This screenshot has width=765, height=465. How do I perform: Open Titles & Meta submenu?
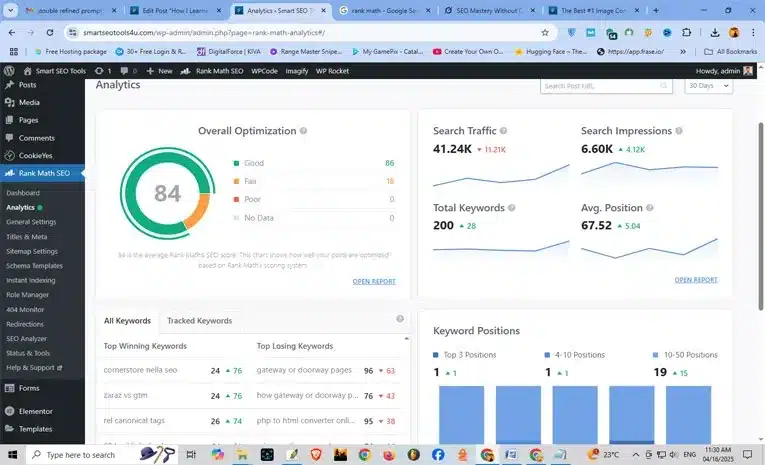point(27,237)
